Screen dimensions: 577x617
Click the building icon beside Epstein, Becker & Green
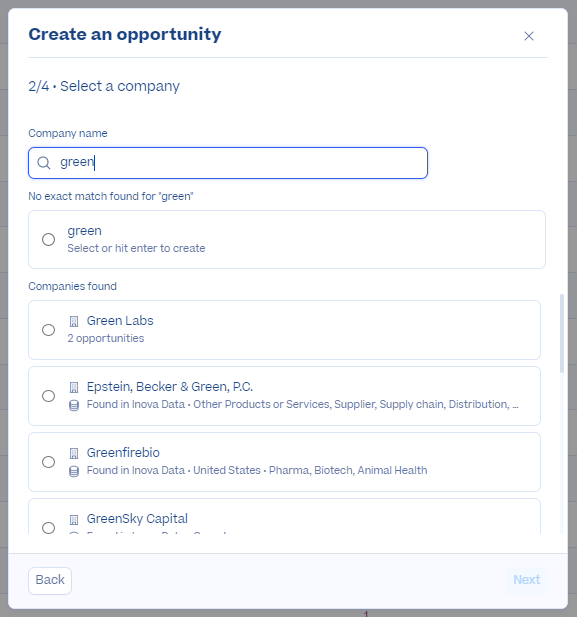click(x=74, y=388)
